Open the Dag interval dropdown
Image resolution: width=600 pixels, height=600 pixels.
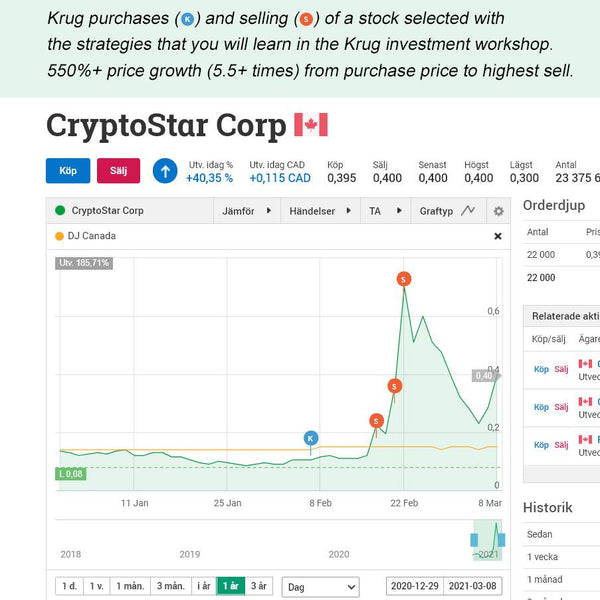321,587
